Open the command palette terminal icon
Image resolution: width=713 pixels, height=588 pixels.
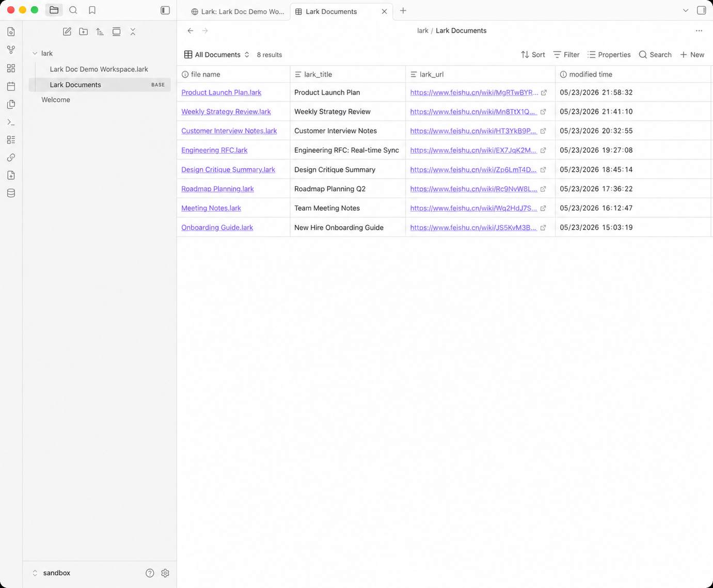point(11,122)
